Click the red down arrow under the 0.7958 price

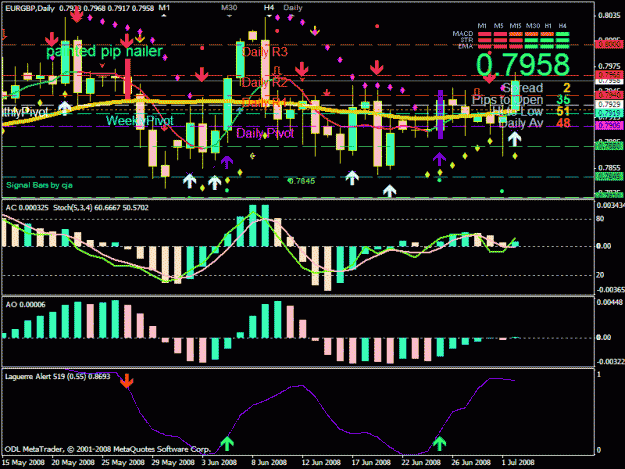(489, 78)
